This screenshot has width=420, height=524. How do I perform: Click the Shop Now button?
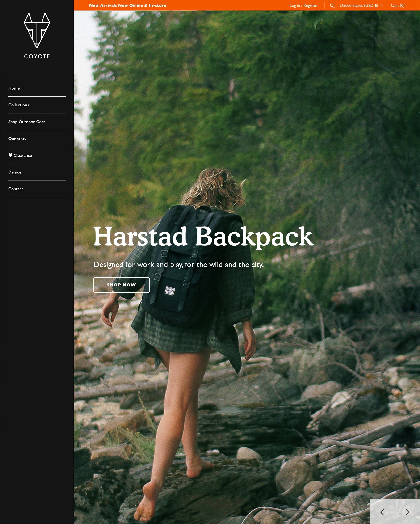pos(122,285)
